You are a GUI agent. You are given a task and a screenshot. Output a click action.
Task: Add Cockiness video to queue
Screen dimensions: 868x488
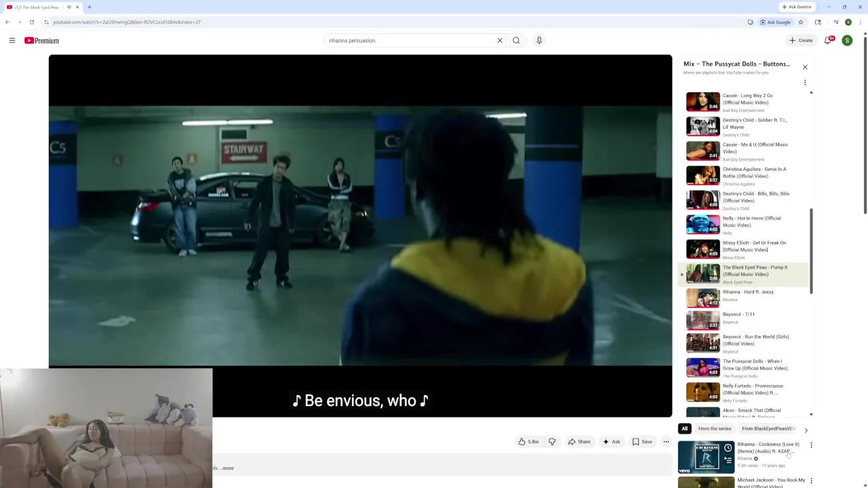click(728, 460)
